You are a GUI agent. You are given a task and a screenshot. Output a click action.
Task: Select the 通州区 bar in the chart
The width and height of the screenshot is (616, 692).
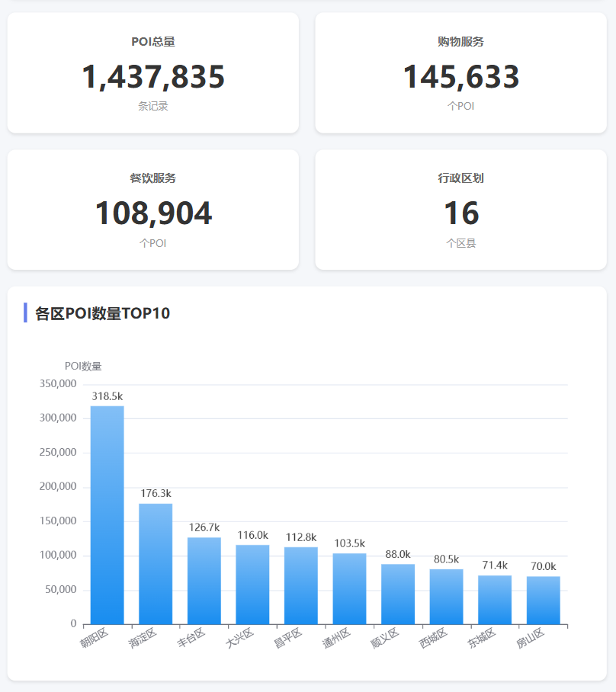350,588
